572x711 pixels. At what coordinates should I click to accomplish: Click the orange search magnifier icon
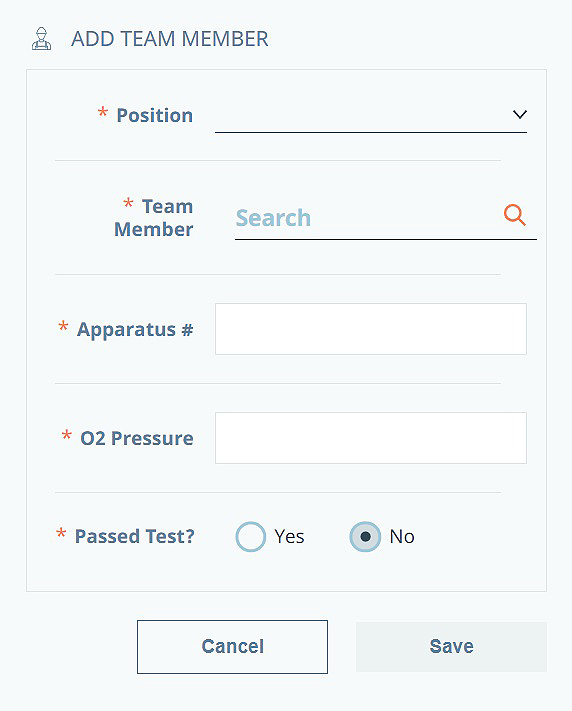click(x=515, y=215)
